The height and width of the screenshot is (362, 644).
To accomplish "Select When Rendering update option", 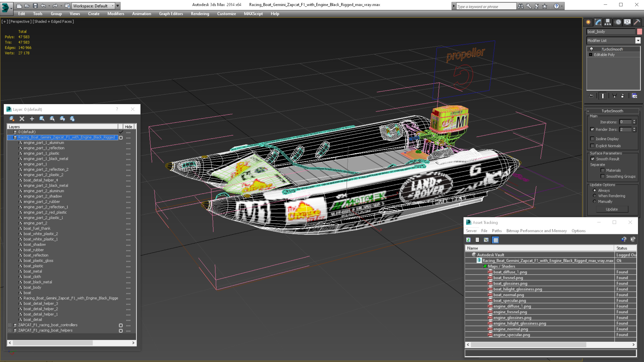I will (595, 196).
